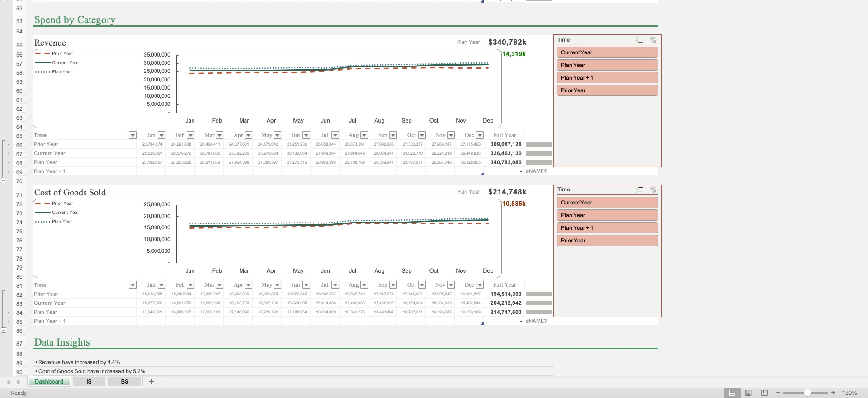Select COGS Plan Year Dec value 19,153,199
Screen dimensions: 868x398
pyautogui.click(x=470, y=312)
